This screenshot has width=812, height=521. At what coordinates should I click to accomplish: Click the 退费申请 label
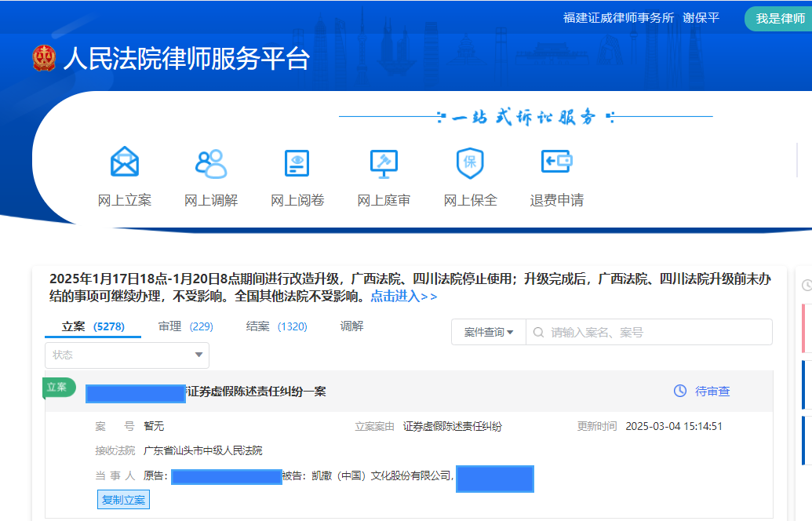tap(557, 200)
